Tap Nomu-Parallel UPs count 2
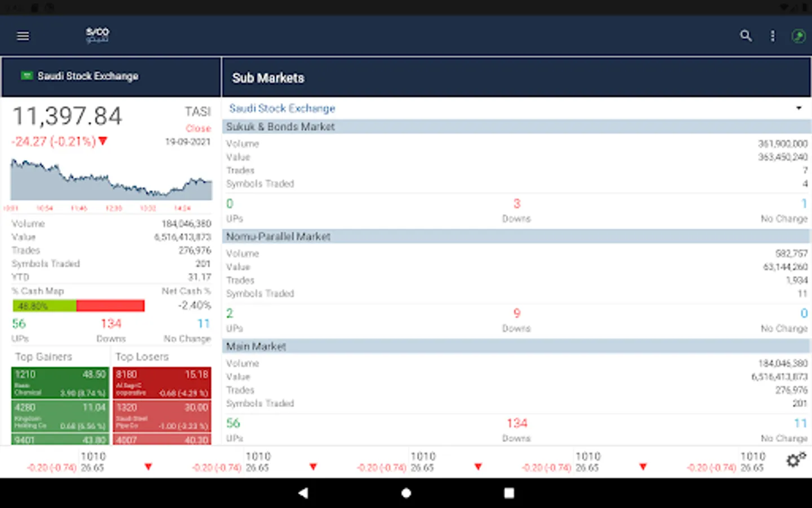Image resolution: width=812 pixels, height=508 pixels. click(230, 313)
